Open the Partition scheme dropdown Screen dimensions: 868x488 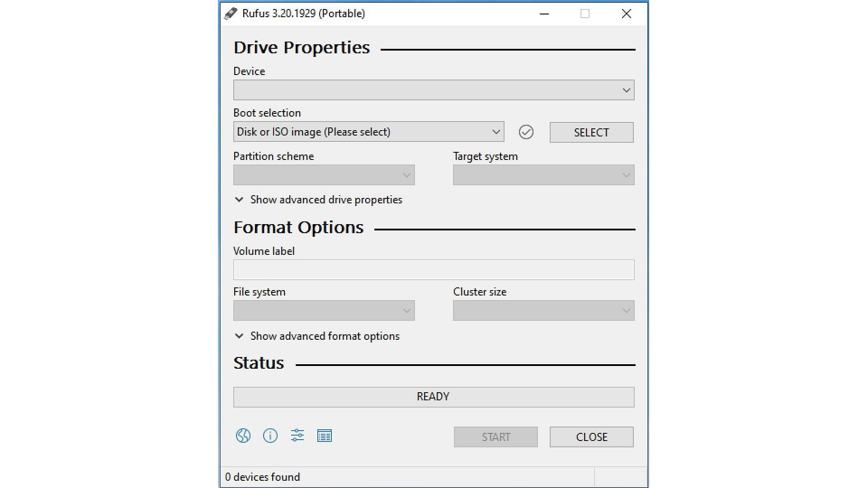pyautogui.click(x=324, y=175)
